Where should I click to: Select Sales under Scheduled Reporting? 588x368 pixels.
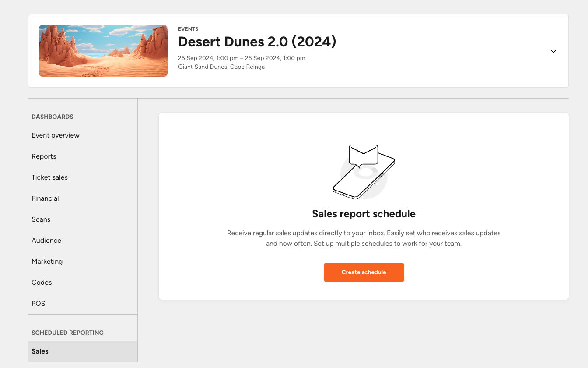click(40, 351)
